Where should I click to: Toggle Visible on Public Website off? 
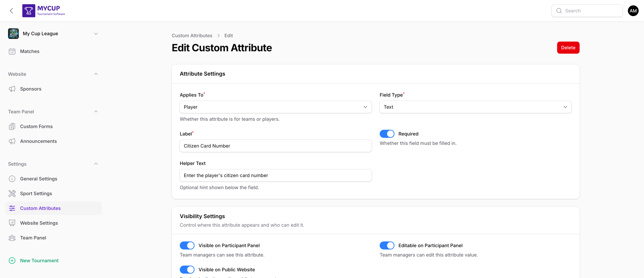coord(187,269)
